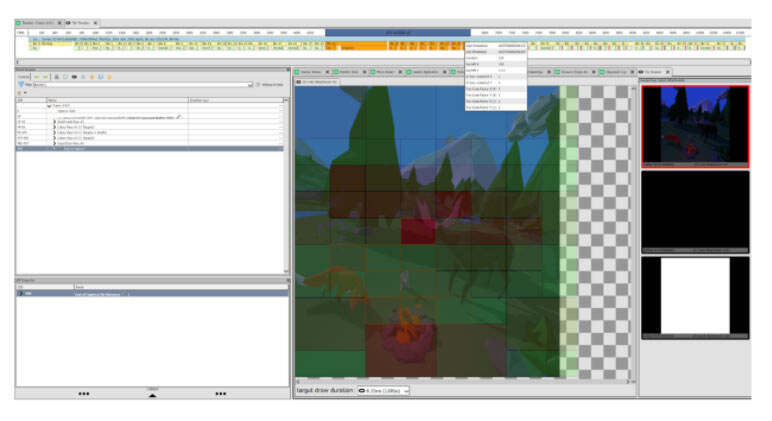The image size is (772, 421).
Task: Toggle the checkbox in the selected bottom panel row
Action: click(x=126, y=294)
